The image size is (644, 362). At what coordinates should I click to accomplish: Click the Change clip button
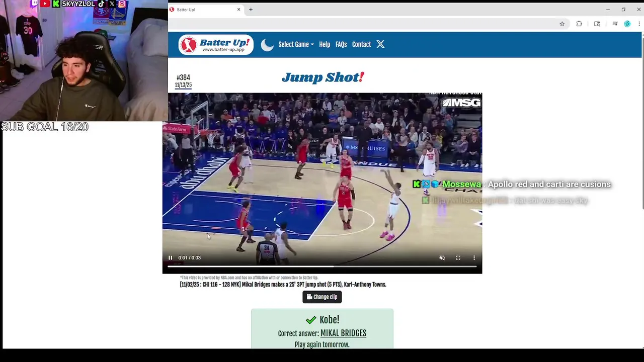tap(322, 297)
